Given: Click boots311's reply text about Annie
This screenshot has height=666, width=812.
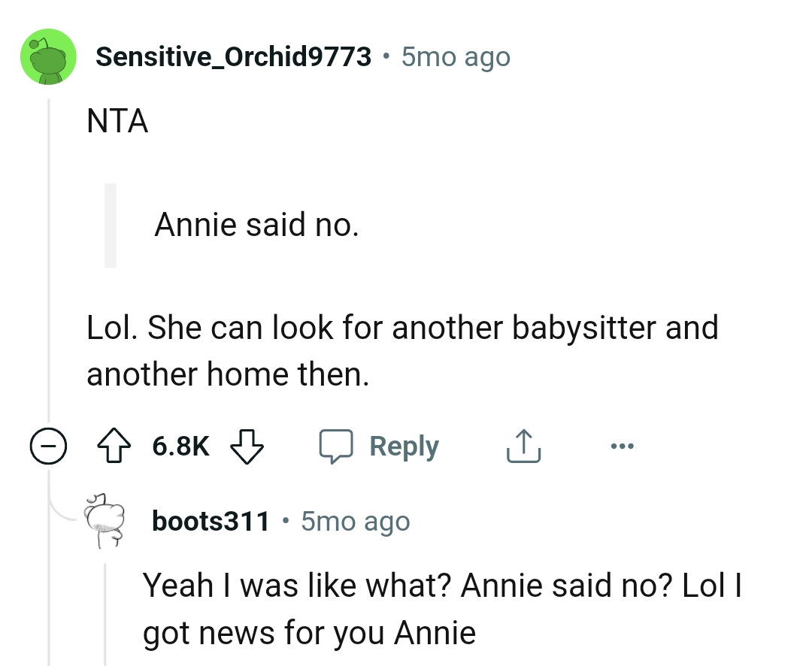Looking at the screenshot, I should tap(442, 608).
